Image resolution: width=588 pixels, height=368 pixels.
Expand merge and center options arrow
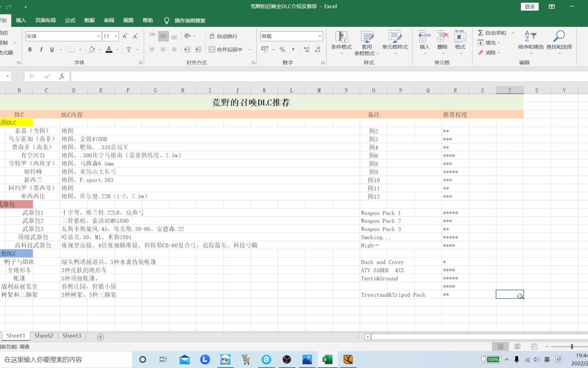point(250,49)
